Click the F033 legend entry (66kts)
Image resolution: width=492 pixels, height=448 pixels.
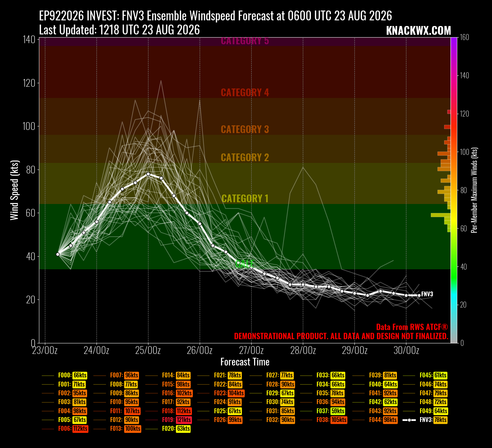point(323,376)
